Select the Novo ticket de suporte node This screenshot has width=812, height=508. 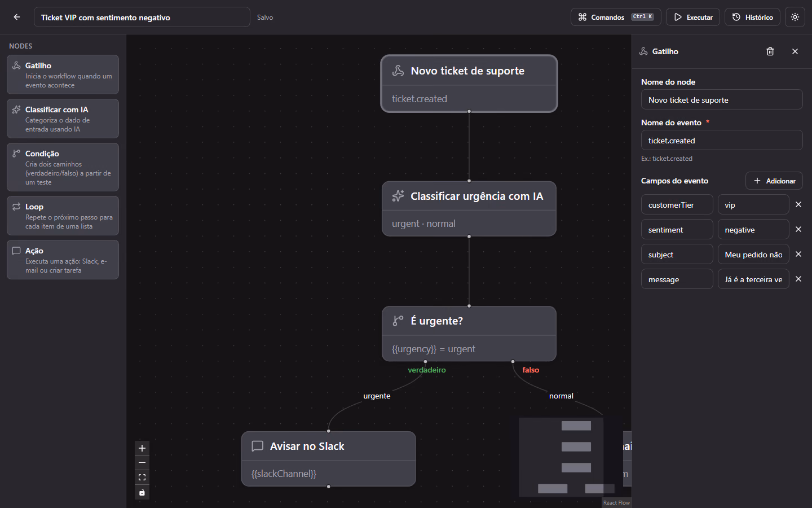[x=469, y=84]
